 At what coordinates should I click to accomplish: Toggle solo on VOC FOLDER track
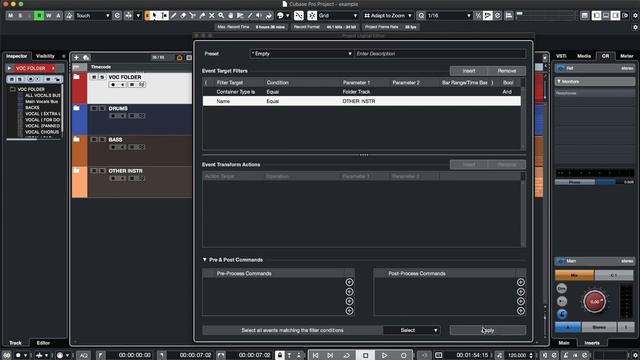[x=102, y=77]
